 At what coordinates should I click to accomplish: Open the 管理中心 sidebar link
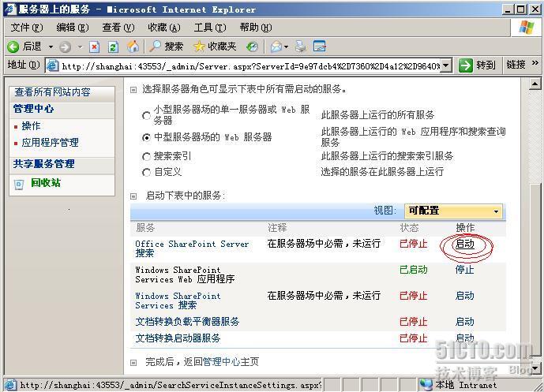(x=33, y=109)
